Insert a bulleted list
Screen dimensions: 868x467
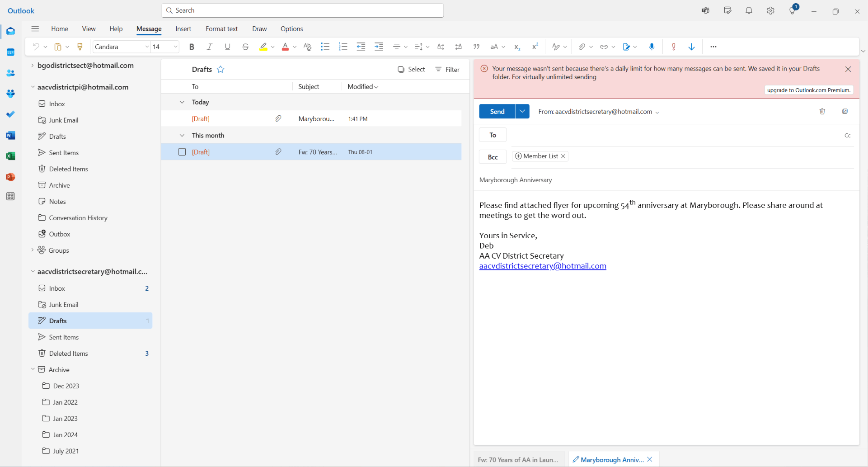click(x=325, y=47)
